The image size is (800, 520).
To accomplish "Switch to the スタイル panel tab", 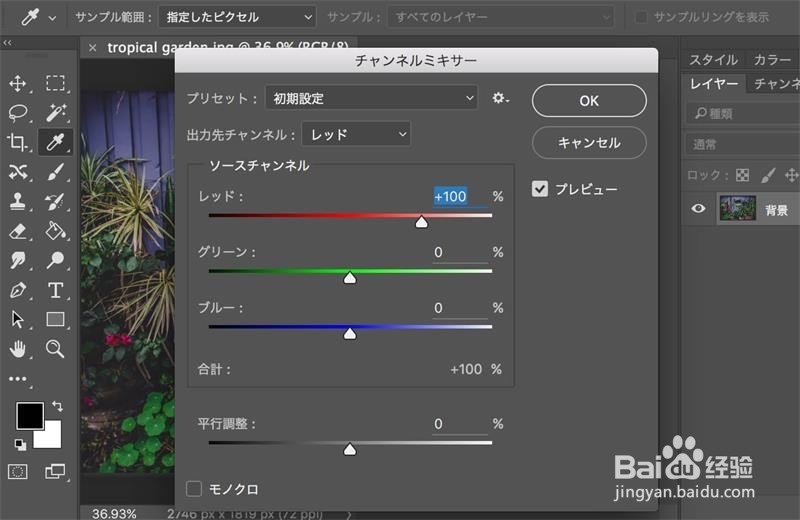I will point(713,60).
